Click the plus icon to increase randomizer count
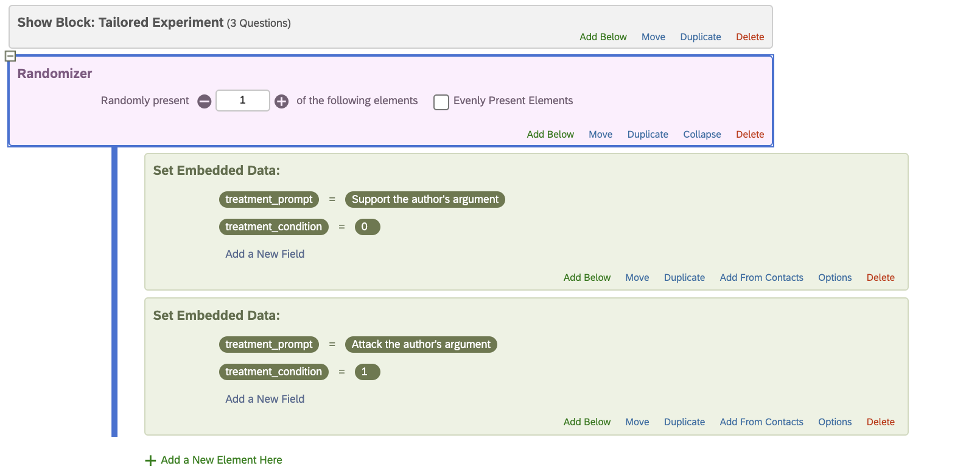Viewport: 980px width, 474px height. 281,101
